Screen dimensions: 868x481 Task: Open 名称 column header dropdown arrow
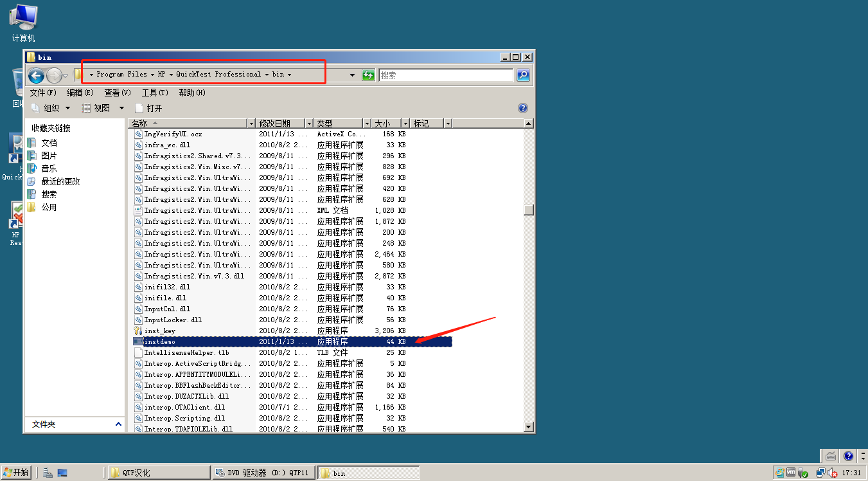click(x=251, y=123)
